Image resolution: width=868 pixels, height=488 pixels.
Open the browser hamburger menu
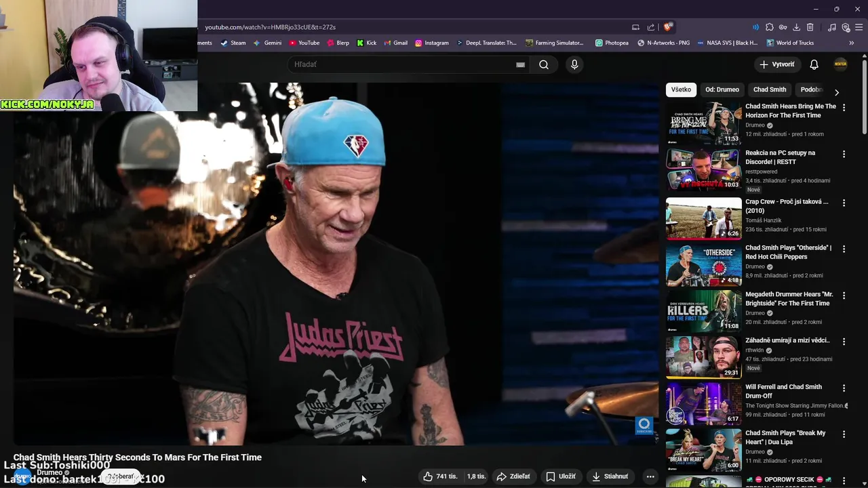859,27
